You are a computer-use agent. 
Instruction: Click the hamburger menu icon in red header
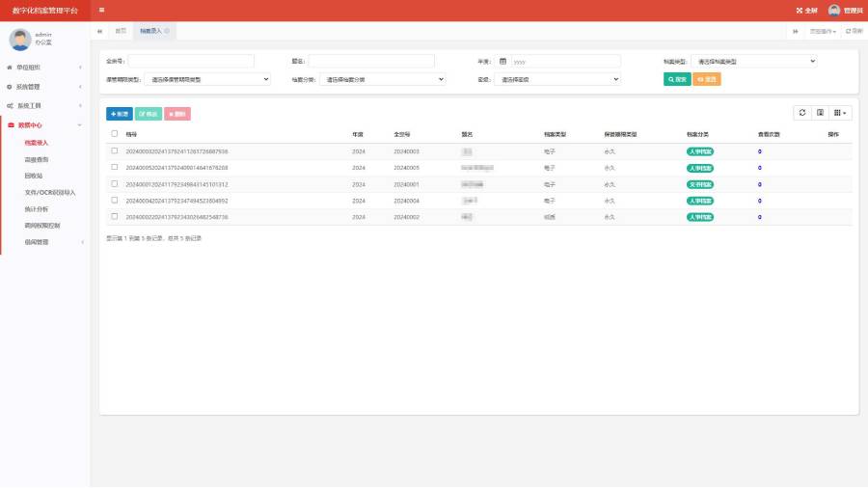pyautogui.click(x=101, y=10)
